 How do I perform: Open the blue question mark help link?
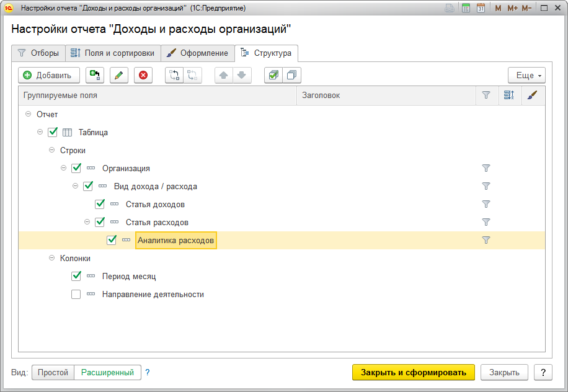[x=148, y=372]
